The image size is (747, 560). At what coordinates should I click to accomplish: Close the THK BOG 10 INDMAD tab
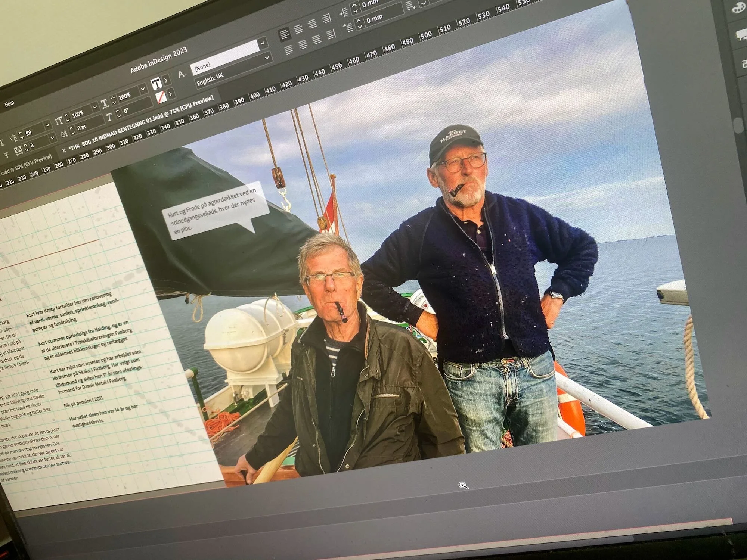tap(64, 150)
